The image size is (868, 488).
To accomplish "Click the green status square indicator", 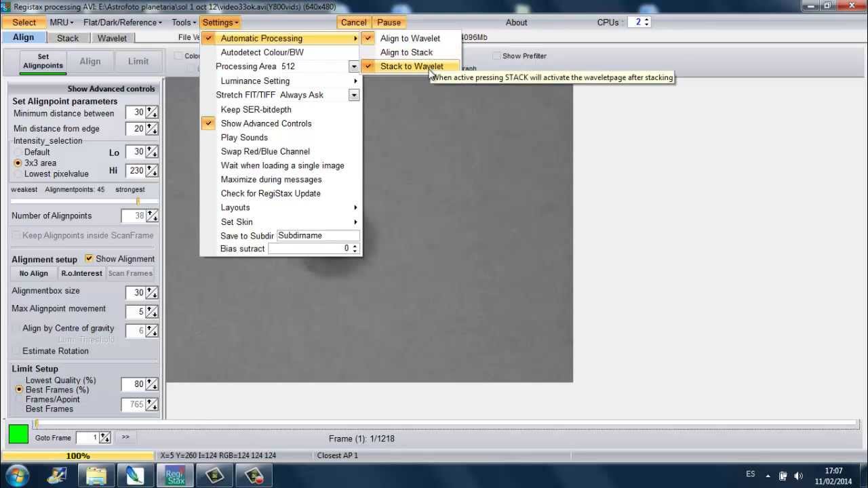I will [18, 434].
